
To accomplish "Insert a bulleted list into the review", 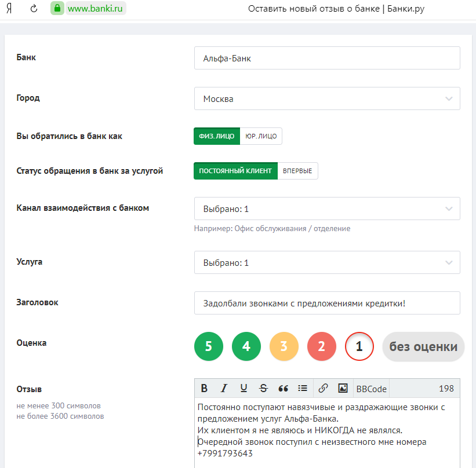I will coord(303,388).
